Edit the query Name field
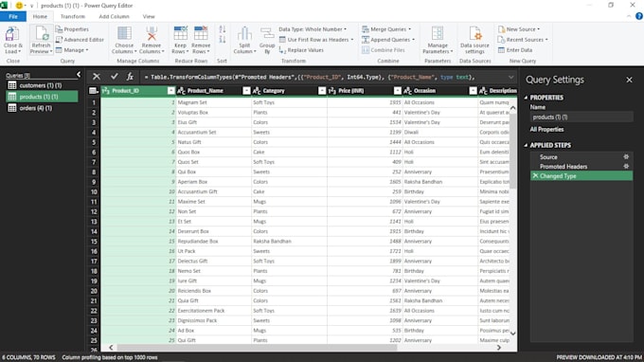 click(581, 118)
